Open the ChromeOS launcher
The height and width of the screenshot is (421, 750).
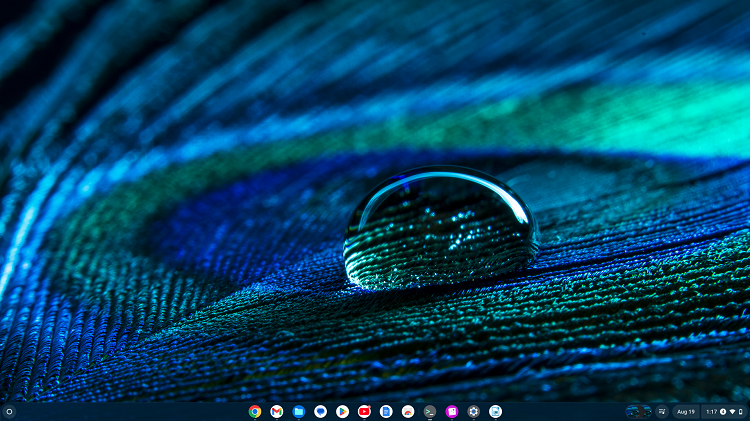tap(9, 411)
